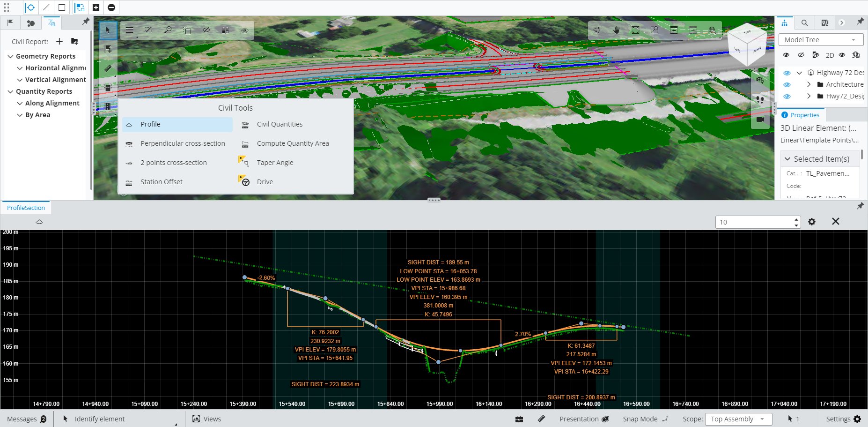868x427 pixels.
Task: Open the Perpendicular cross-section tool
Action: [183, 143]
